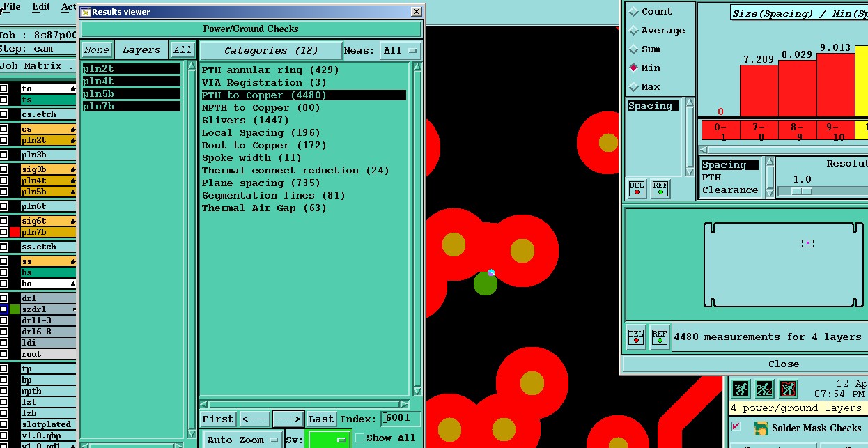Select the Spoke width (11) category
This screenshot has height=448, width=868.
click(251, 158)
